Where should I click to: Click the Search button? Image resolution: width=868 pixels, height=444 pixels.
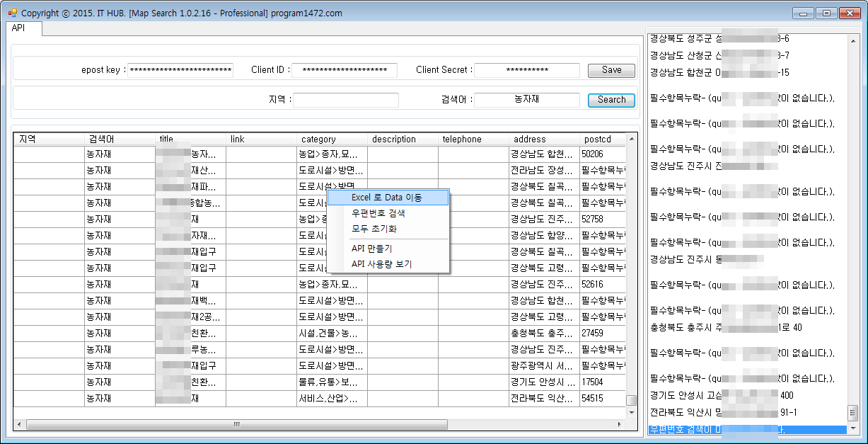611,100
